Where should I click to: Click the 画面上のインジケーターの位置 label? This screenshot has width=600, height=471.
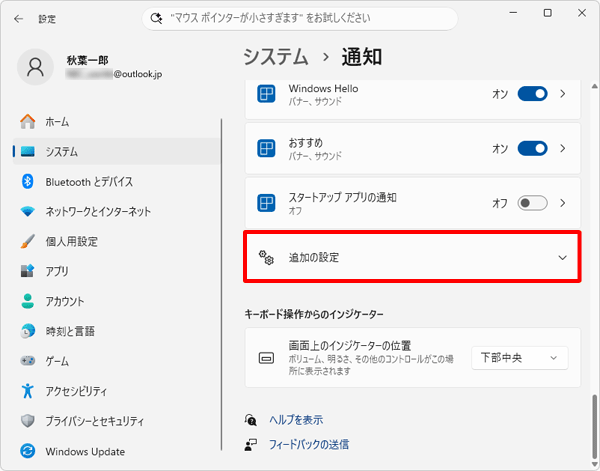[350, 346]
